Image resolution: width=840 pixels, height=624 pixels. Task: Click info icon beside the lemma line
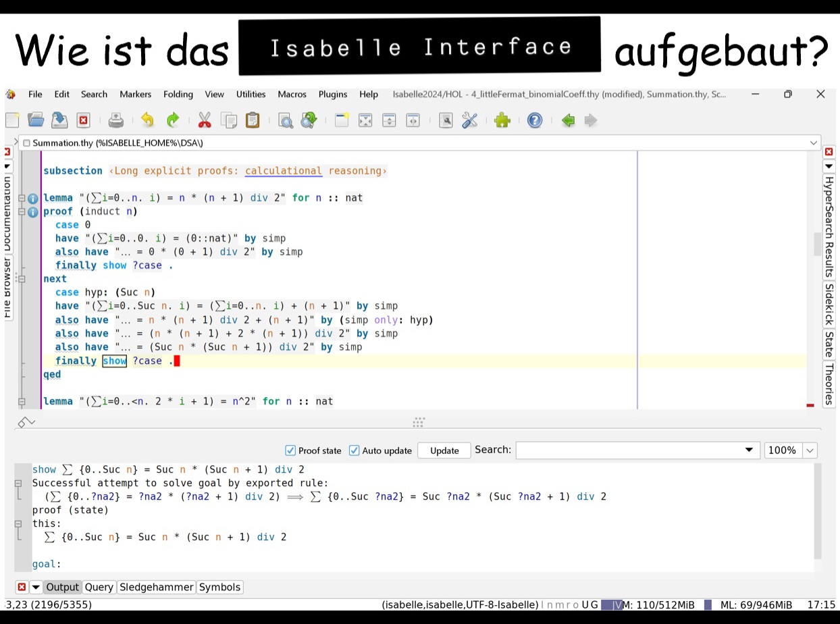click(x=32, y=199)
